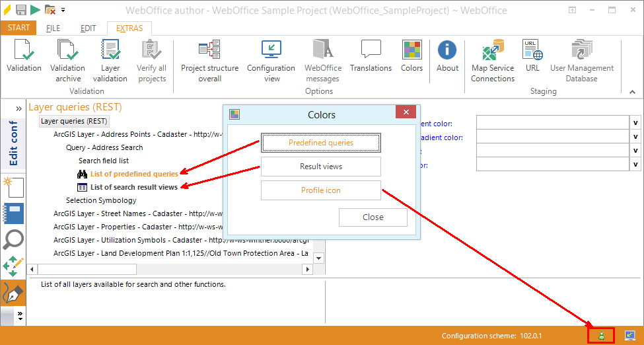Image resolution: width=644 pixels, height=345 pixels.
Task: Select List of predefined queries node
Action: pyautogui.click(x=134, y=174)
